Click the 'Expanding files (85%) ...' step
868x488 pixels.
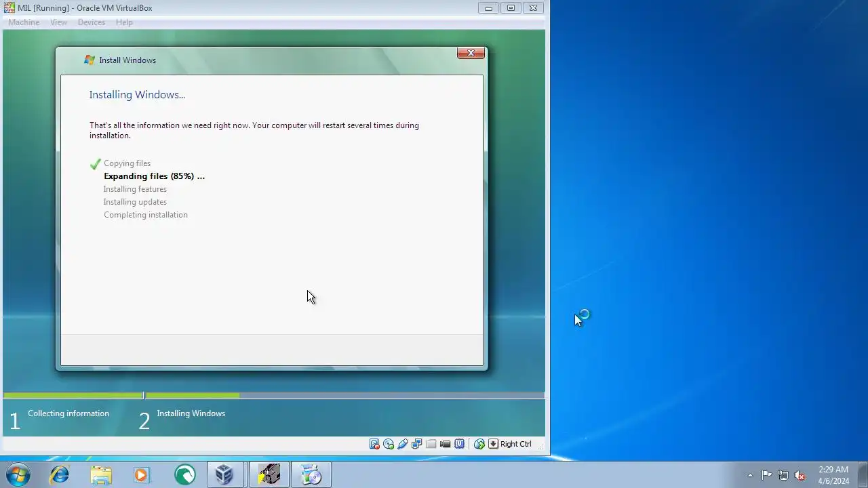coord(154,176)
